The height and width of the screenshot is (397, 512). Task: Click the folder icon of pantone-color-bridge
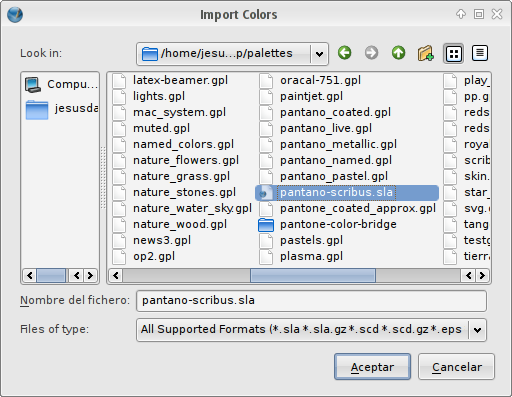266,225
